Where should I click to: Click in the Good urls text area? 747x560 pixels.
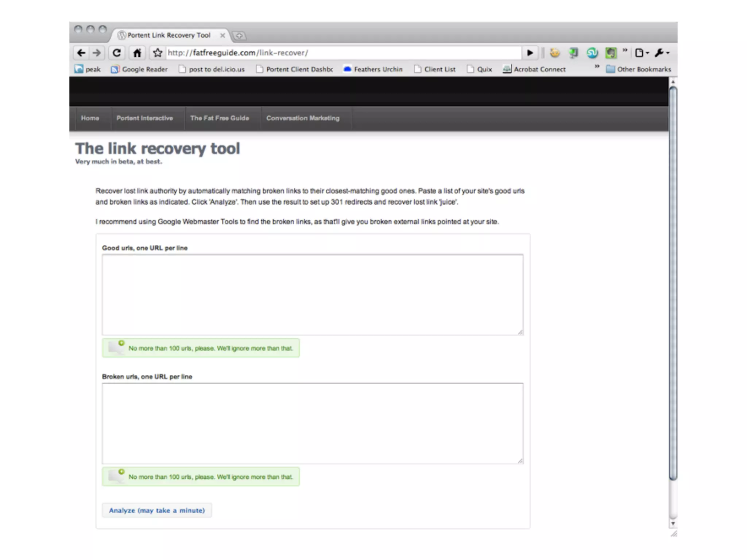(x=312, y=295)
